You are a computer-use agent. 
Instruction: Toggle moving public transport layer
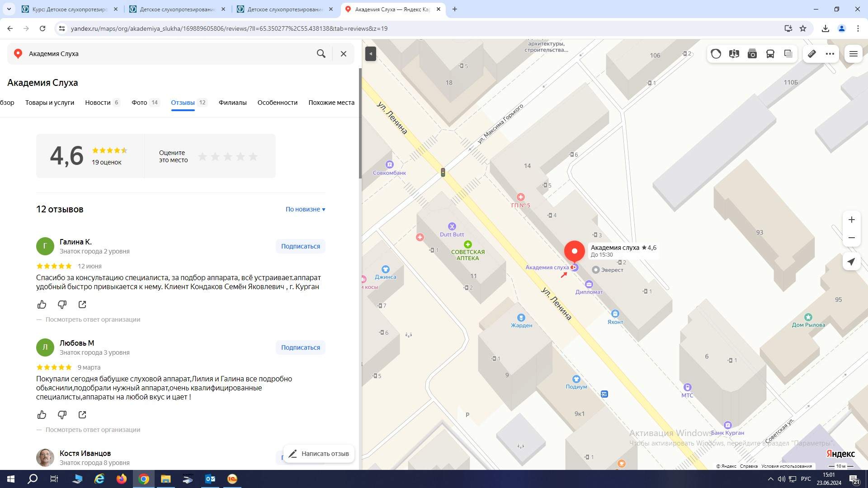click(770, 54)
